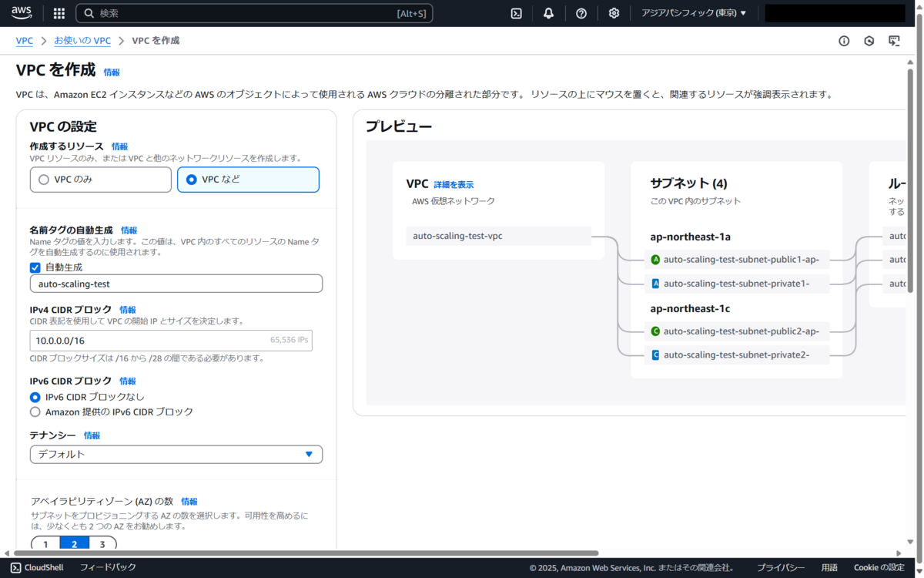Click auto-scaling-test-subnet-private1- entry
This screenshot has width=924, height=578.
(737, 284)
